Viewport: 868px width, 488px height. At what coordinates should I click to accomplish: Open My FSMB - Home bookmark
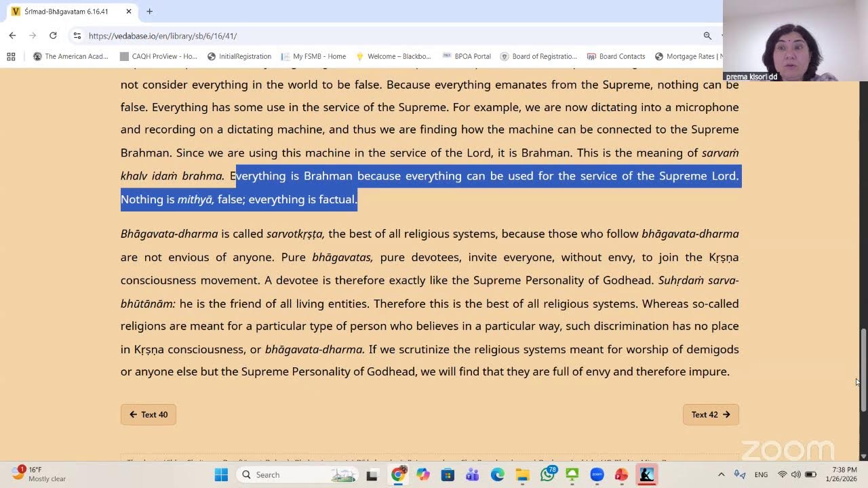[x=314, y=56]
